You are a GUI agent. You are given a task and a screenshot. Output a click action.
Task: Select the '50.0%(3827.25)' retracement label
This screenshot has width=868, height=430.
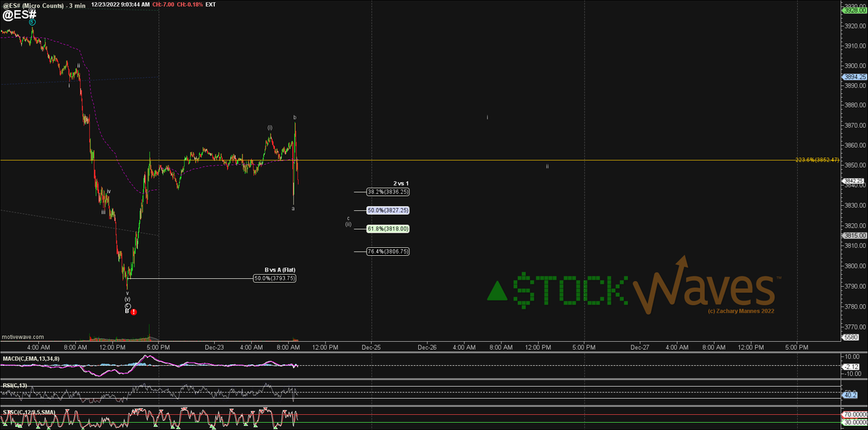coord(388,210)
